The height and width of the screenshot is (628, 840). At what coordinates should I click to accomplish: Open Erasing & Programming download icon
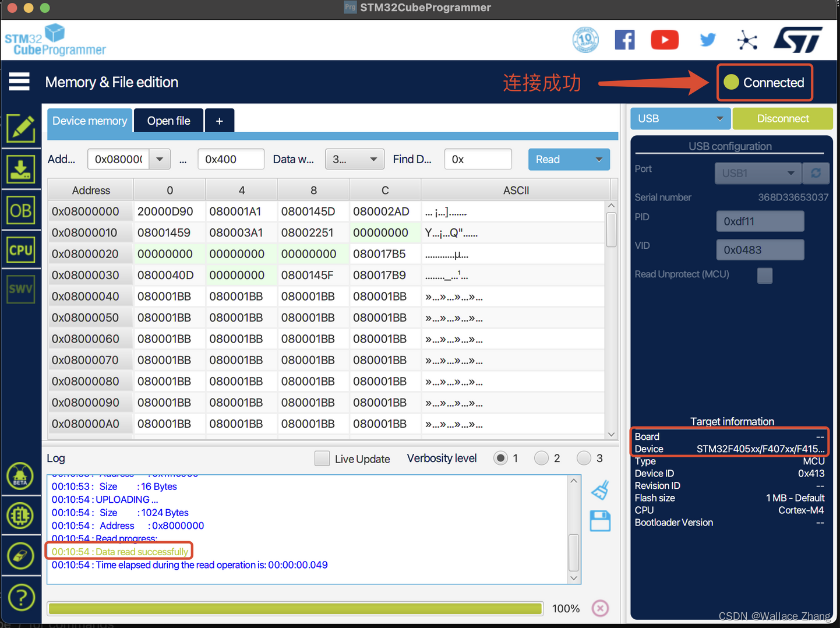point(21,170)
